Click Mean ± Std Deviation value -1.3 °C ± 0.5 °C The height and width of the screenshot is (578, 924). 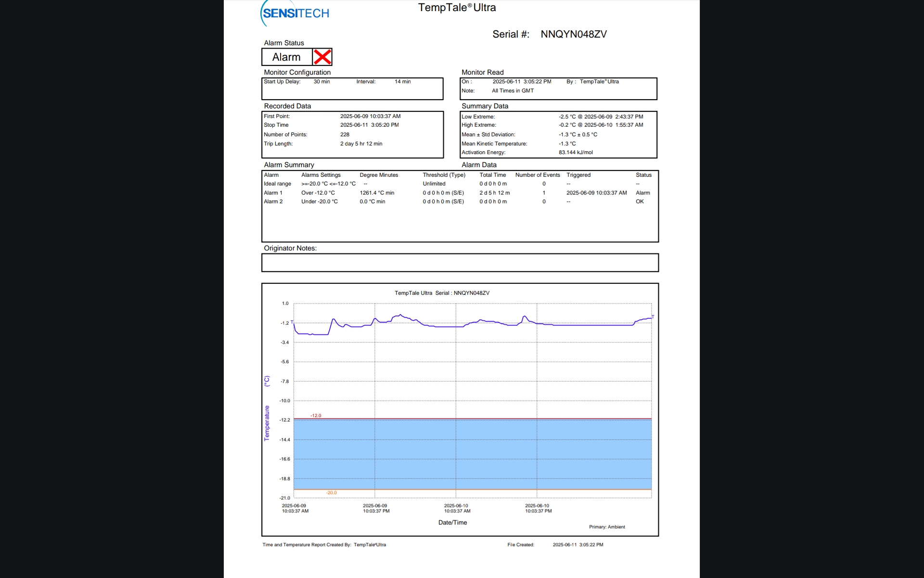(x=577, y=135)
